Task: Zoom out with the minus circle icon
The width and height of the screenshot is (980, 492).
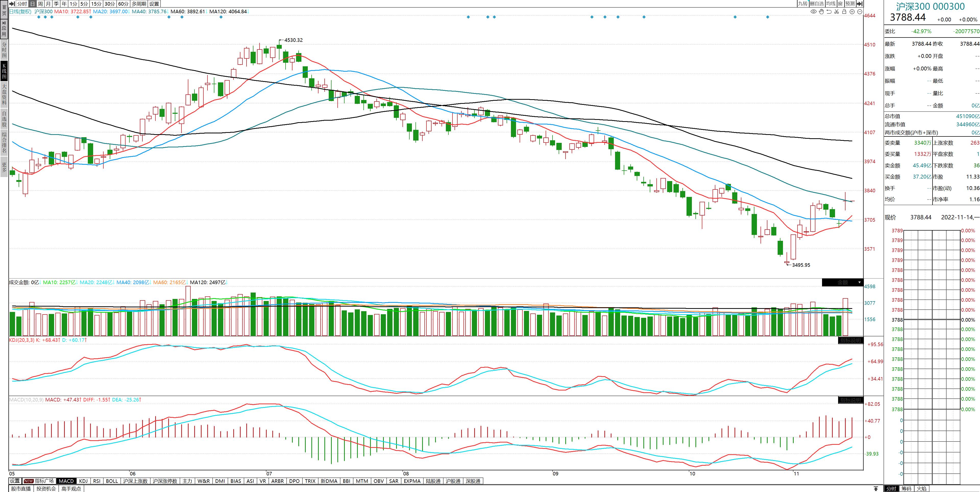Action: tap(860, 12)
